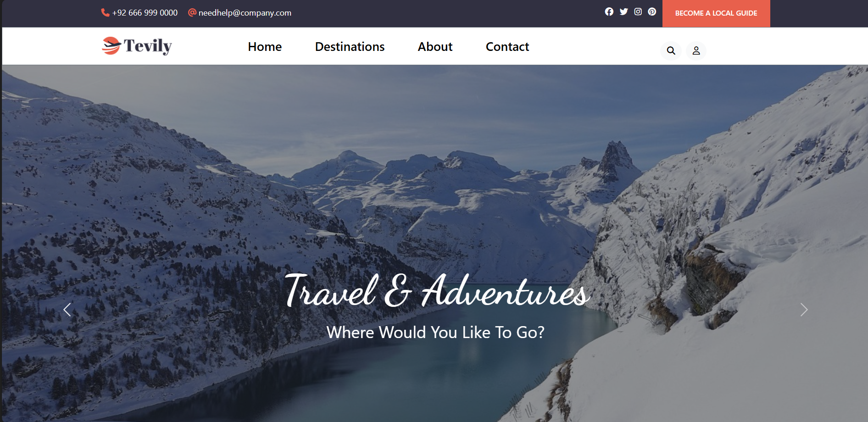Open the About menu item
This screenshot has height=422, width=868.
pyautogui.click(x=435, y=47)
